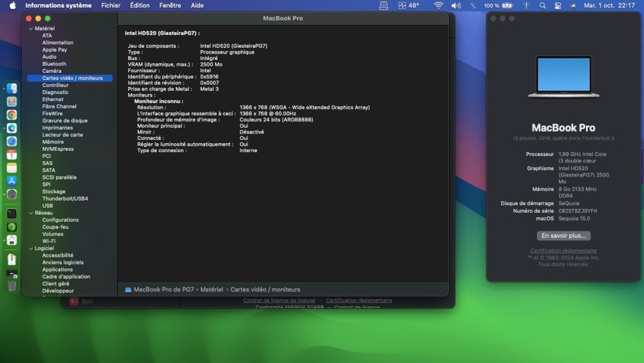
Task: Open the Trash in the Dock
Action: click(x=12, y=286)
